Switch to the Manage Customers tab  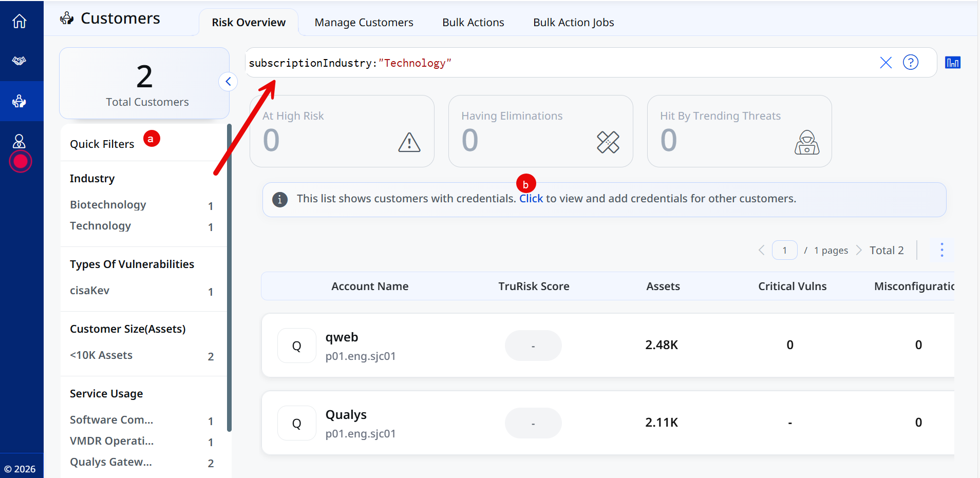(x=364, y=23)
